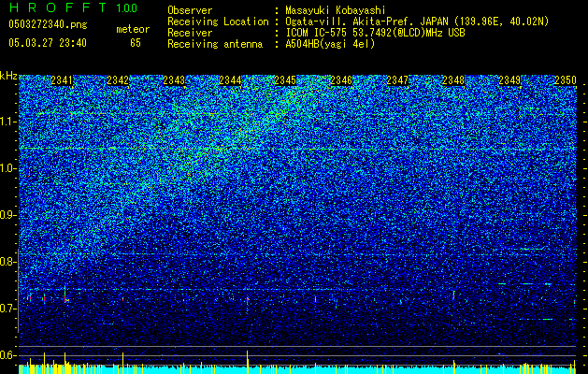Click the 'Receiver' field label
This screenshot has width=588, height=374.
[190, 33]
